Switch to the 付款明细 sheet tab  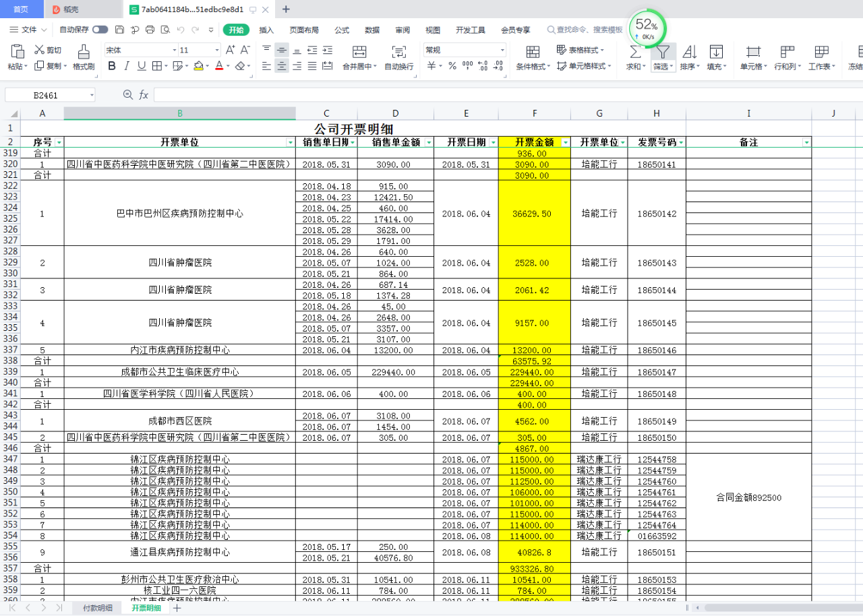click(x=98, y=608)
